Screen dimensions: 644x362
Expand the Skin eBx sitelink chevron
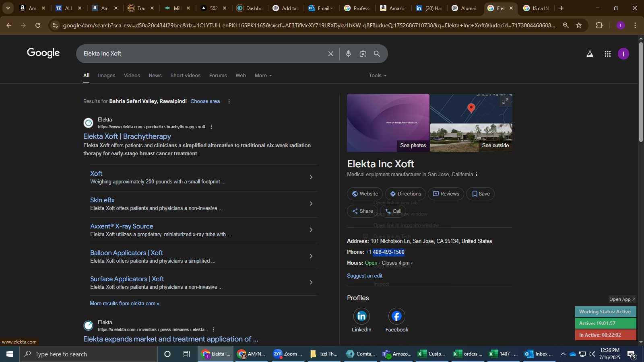[x=311, y=204]
